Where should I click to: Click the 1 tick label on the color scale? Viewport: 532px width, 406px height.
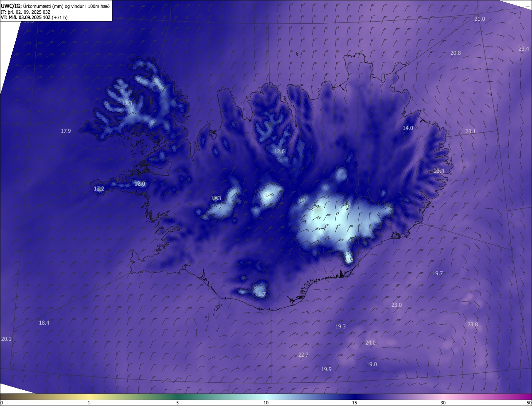89,403
